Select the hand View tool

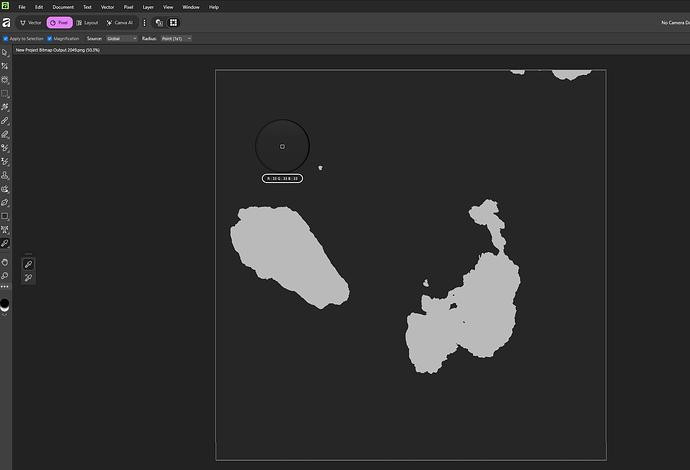point(5,262)
